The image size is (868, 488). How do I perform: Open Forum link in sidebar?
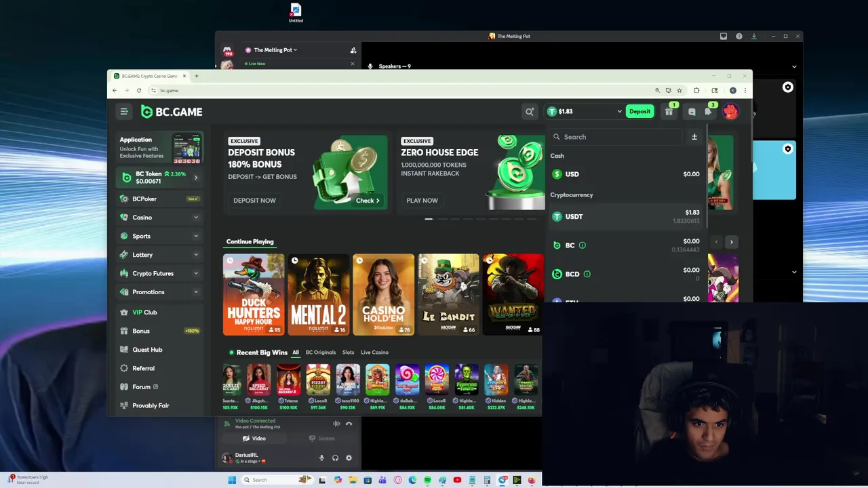tap(159, 387)
